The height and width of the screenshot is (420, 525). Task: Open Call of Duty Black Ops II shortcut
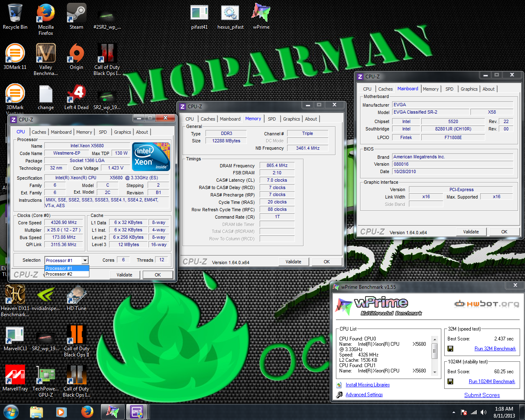coord(76,341)
